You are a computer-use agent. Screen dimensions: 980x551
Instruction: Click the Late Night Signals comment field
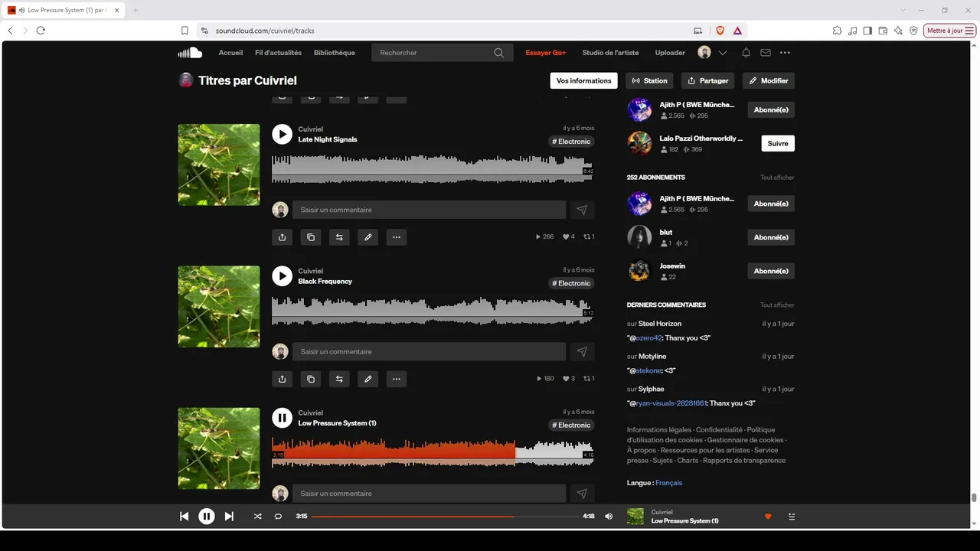(x=430, y=210)
